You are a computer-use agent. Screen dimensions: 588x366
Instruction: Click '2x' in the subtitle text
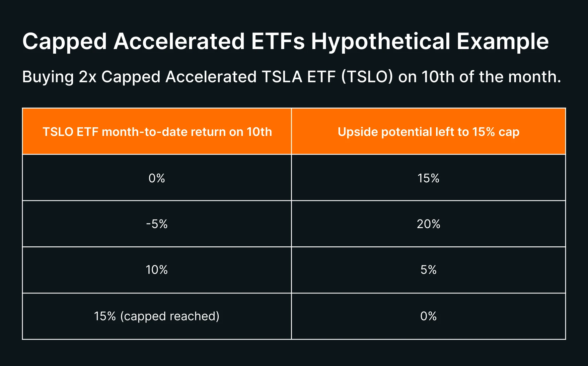(x=88, y=77)
